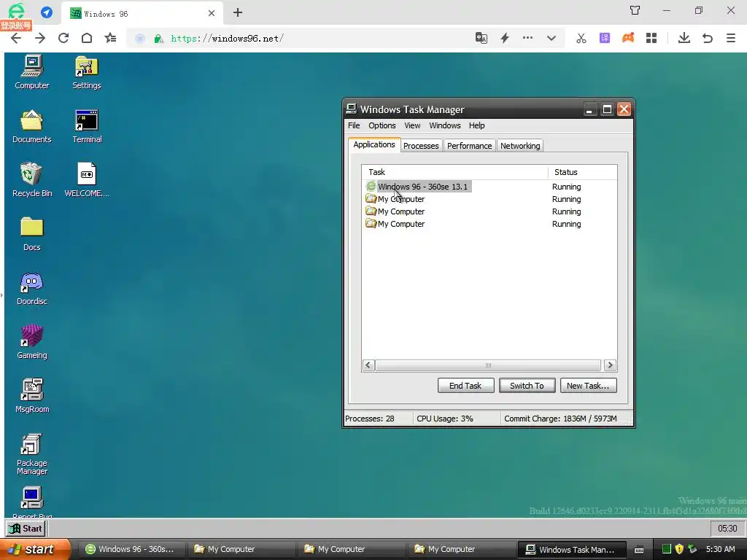This screenshot has height=560, width=747.
Task: Open the browser hamburger menu
Action: [731, 38]
